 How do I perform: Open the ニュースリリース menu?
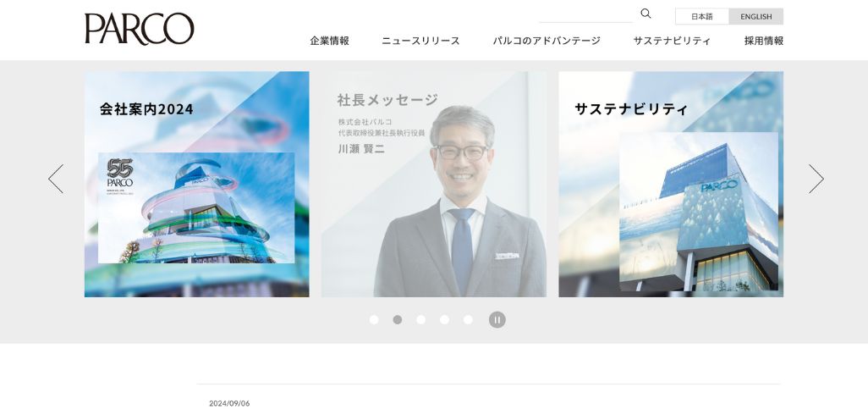pos(420,41)
